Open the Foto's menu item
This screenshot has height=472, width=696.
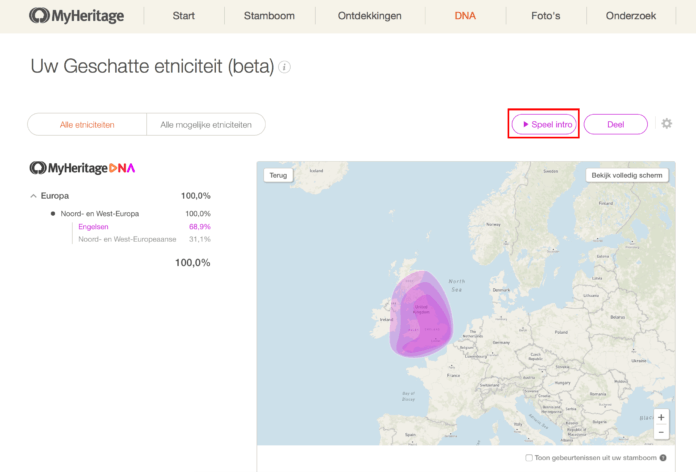(546, 16)
